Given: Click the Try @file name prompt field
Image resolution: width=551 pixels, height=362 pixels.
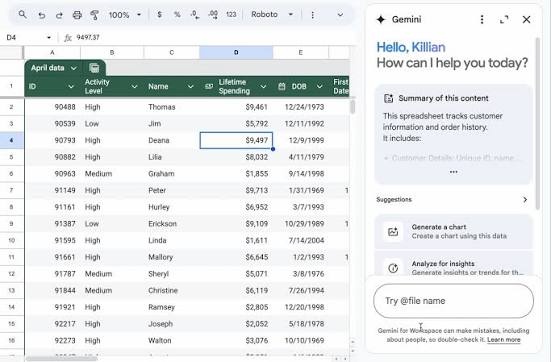Looking at the screenshot, I should (453, 301).
